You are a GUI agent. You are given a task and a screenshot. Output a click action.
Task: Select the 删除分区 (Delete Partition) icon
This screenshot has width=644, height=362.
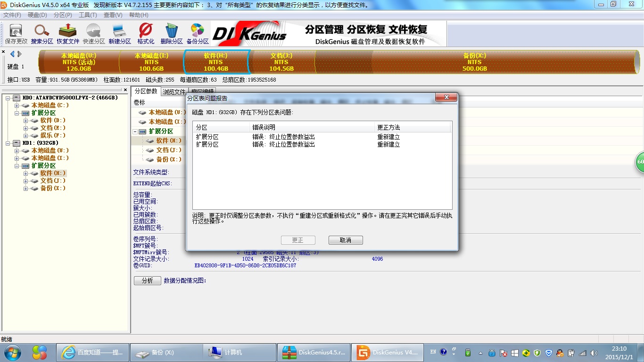point(172,33)
